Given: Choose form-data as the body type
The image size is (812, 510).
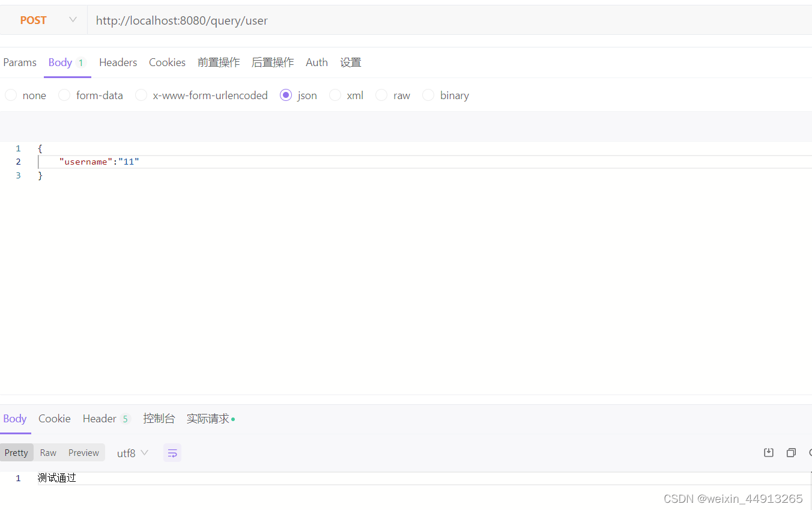Looking at the screenshot, I should click(64, 95).
